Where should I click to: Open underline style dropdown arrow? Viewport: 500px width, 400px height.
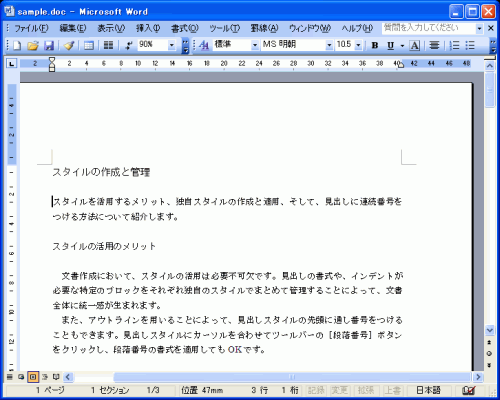click(402, 45)
